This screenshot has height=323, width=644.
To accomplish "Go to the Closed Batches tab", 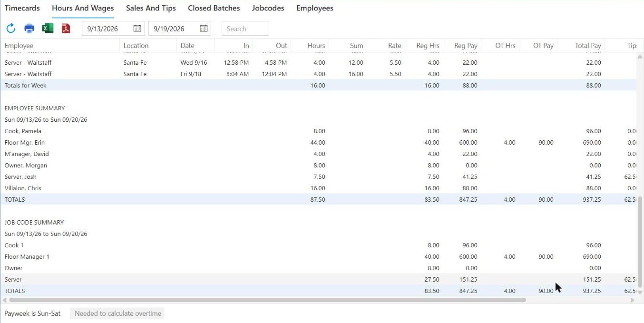I will pos(214,8).
